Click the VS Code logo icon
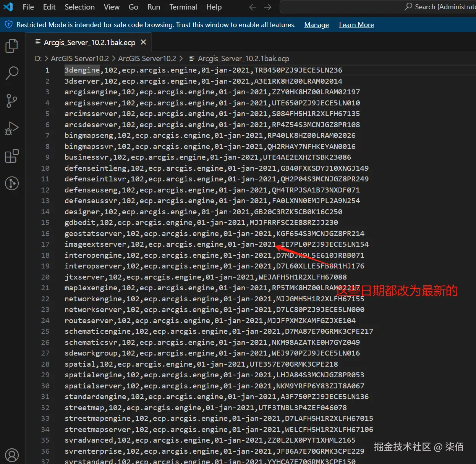476x464 pixels. coord(8,7)
